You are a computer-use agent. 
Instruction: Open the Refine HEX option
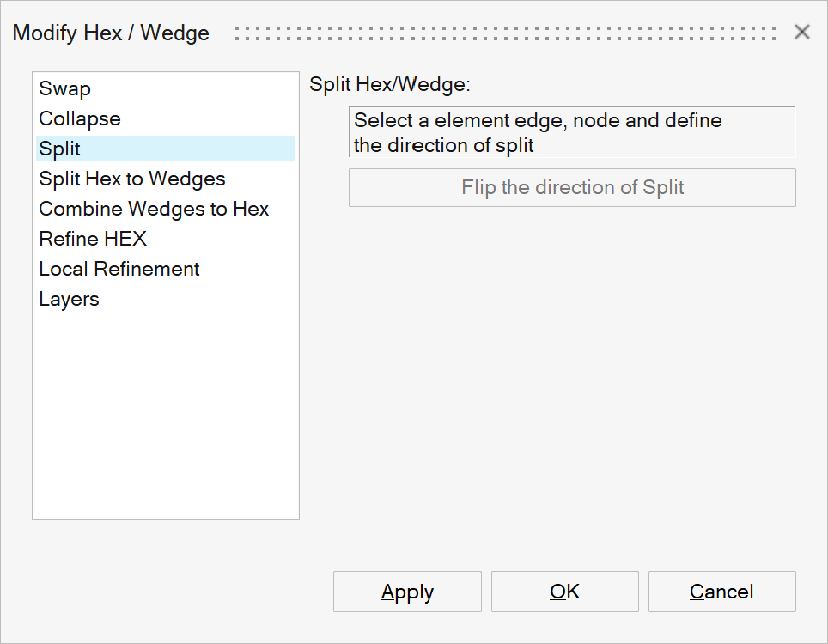pos(93,239)
